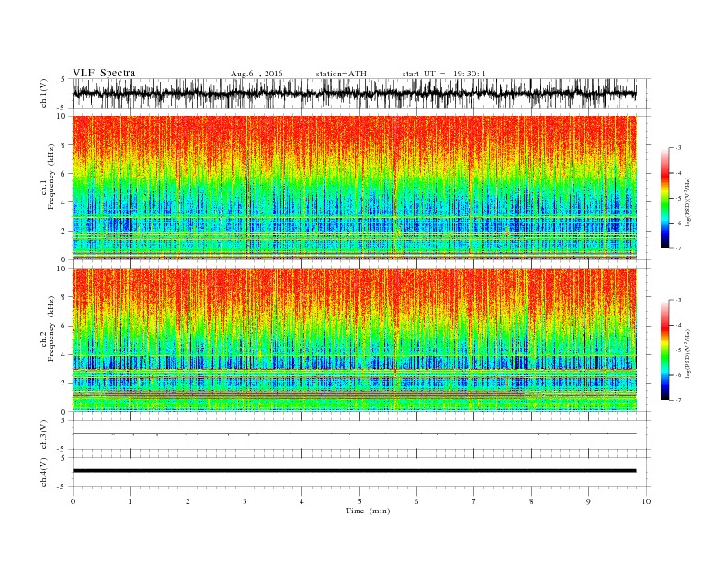Click the ch.1 color bar log(PSD) label

tap(688, 202)
